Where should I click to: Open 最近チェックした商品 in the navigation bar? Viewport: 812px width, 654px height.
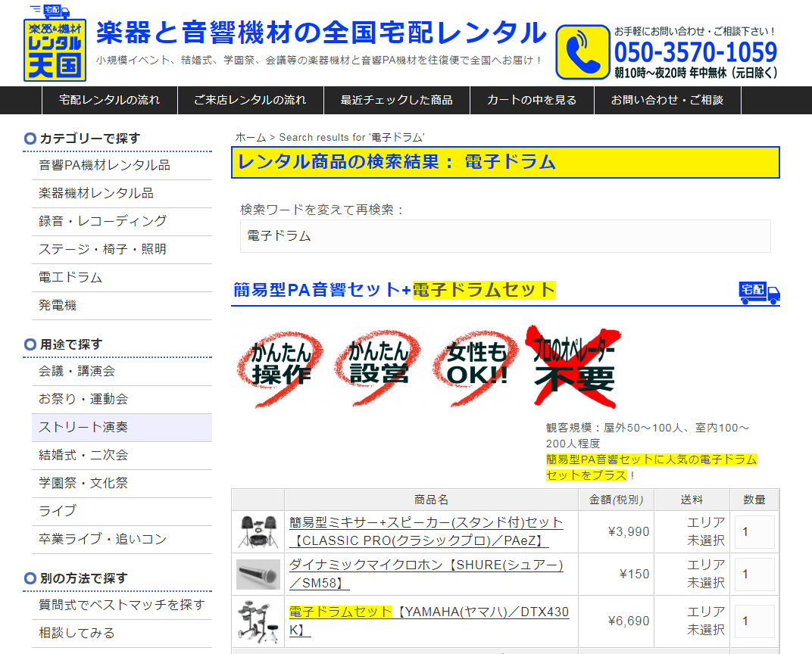[x=395, y=99]
